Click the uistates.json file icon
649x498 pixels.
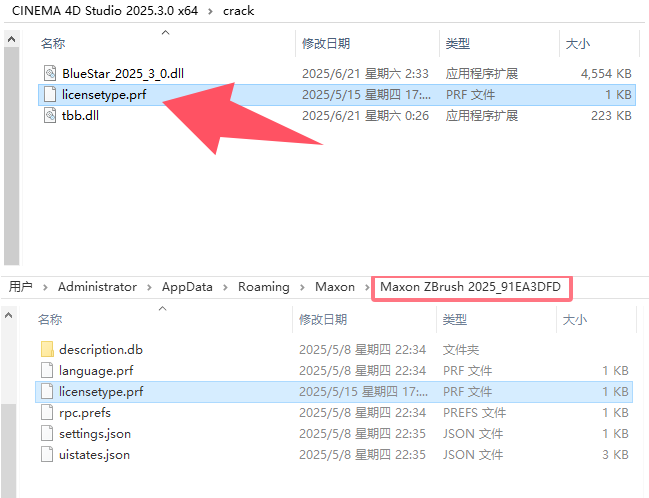click(x=46, y=455)
